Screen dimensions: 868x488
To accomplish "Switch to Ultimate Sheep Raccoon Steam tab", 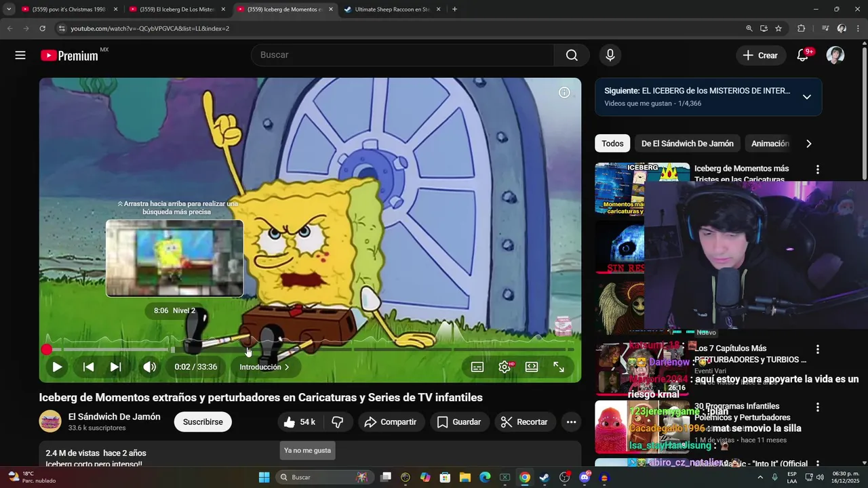I will tap(393, 9).
